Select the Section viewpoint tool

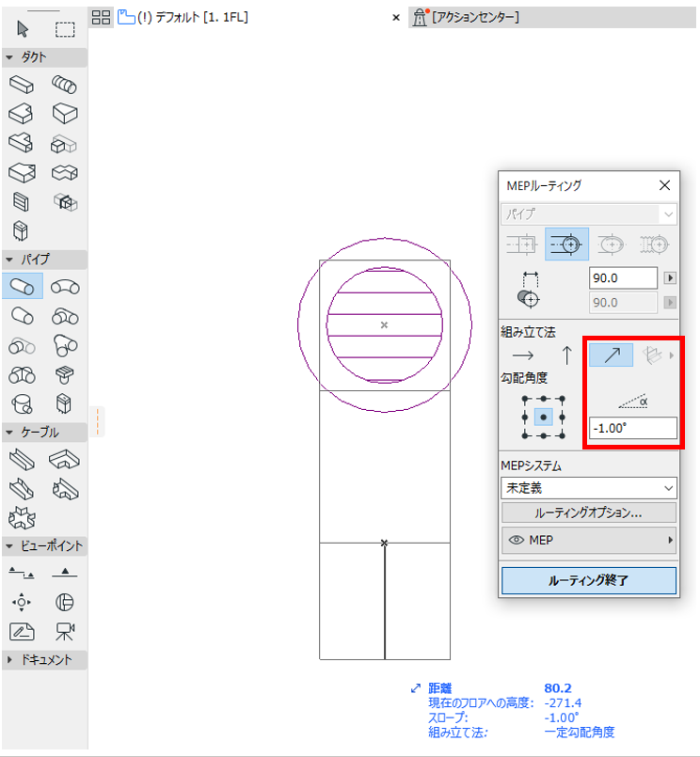(x=22, y=573)
